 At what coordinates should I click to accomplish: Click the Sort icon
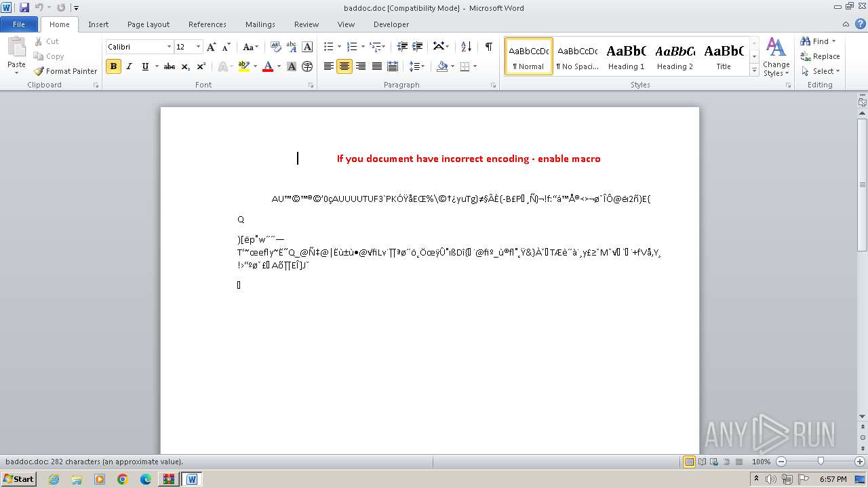coord(466,47)
